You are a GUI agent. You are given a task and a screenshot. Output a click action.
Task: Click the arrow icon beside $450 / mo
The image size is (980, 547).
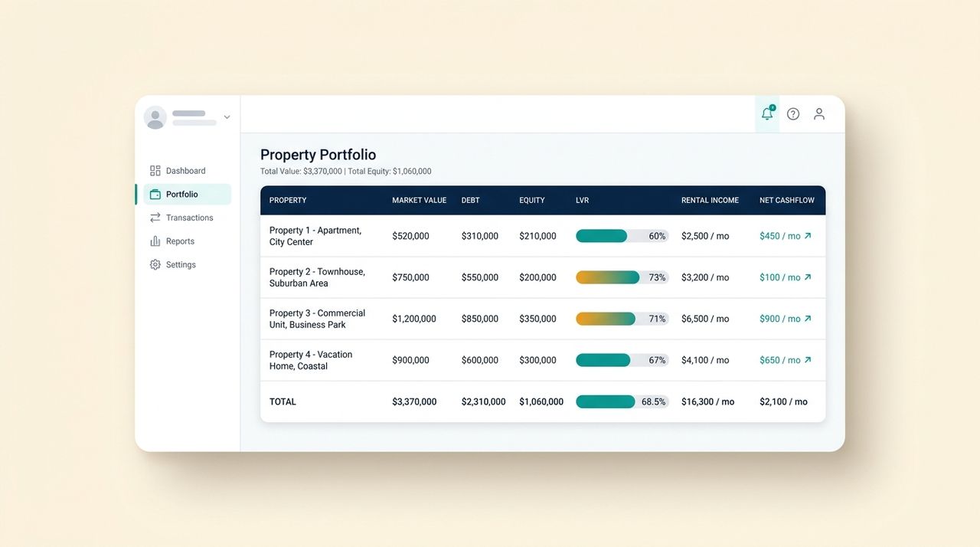[x=808, y=236]
